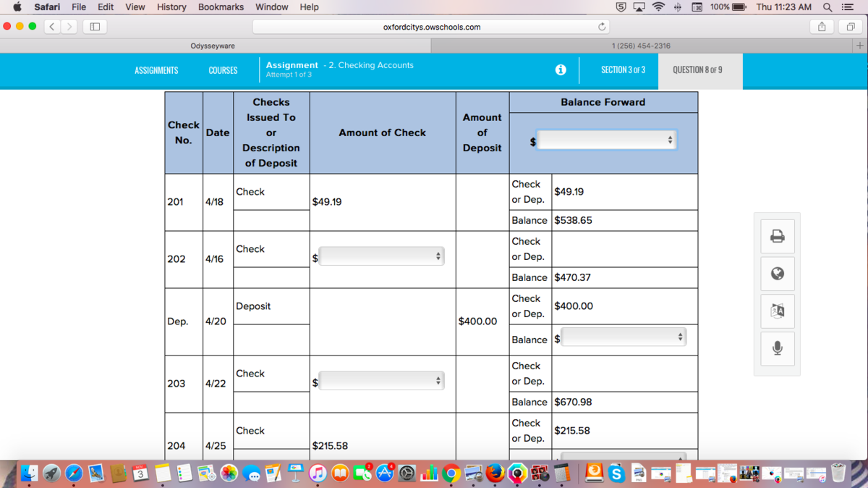Select check 203 amount dropdown
Viewport: 868px width, 488px height.
pos(381,381)
